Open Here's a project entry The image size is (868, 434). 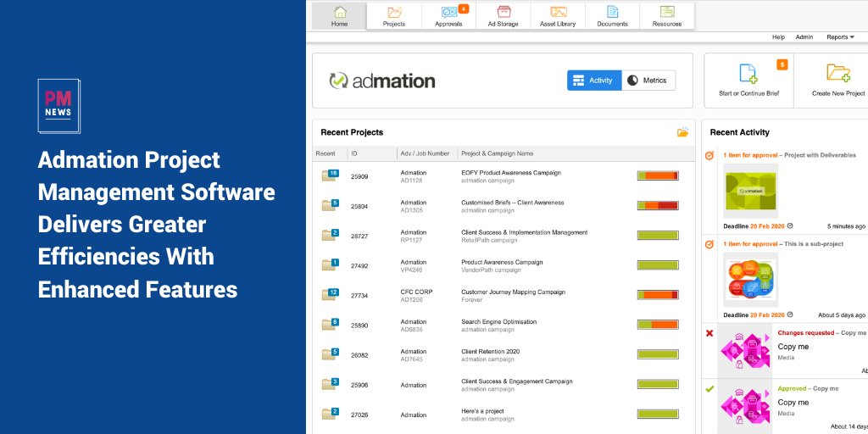482,412
